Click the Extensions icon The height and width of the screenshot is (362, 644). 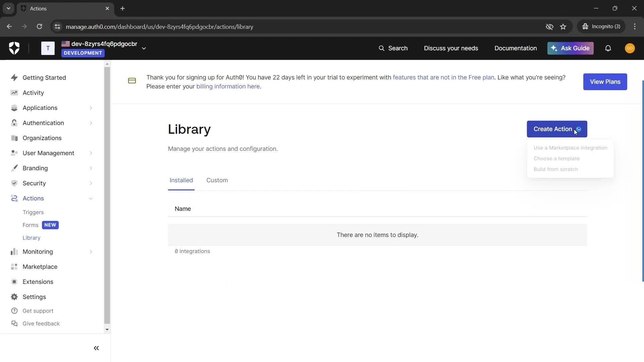click(14, 282)
